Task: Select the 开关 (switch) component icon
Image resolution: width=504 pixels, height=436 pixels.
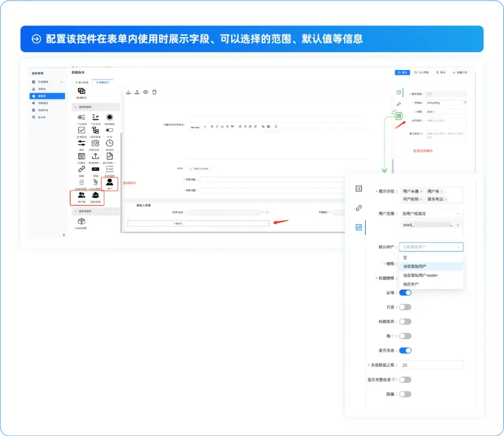Action: (111, 131)
